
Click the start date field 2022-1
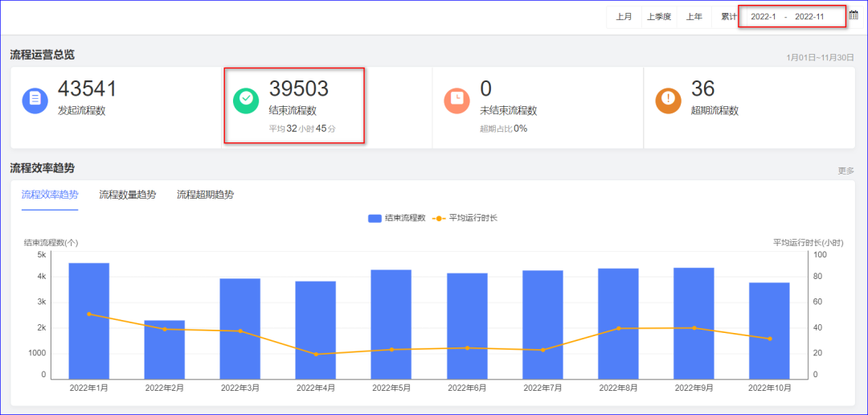click(762, 17)
